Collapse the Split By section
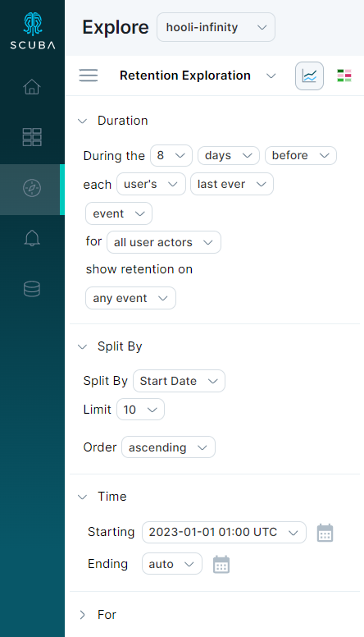Screen dimensions: 364x637 [82, 346]
